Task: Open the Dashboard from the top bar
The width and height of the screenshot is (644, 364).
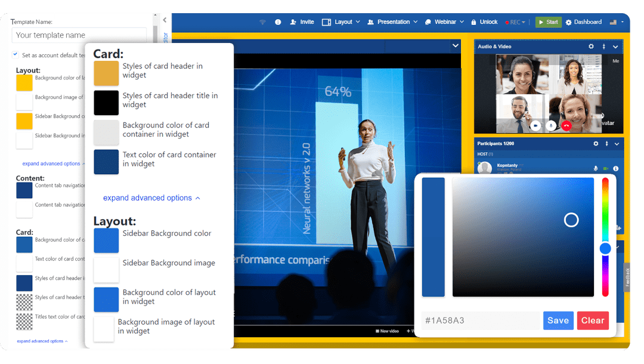Action: pos(584,21)
